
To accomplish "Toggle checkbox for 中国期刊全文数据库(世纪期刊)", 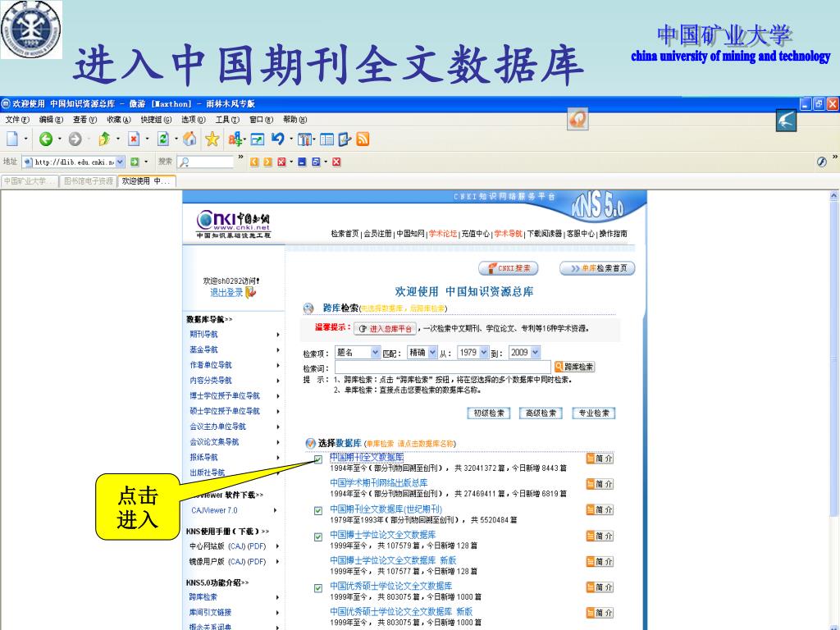I will [x=318, y=510].
